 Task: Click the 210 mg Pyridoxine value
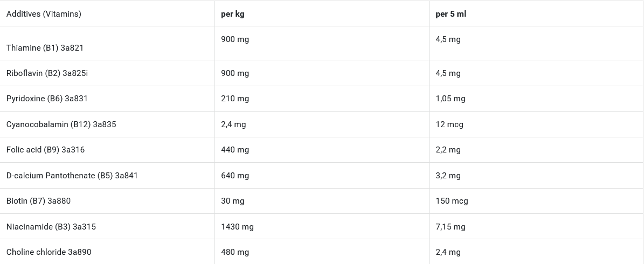click(235, 99)
